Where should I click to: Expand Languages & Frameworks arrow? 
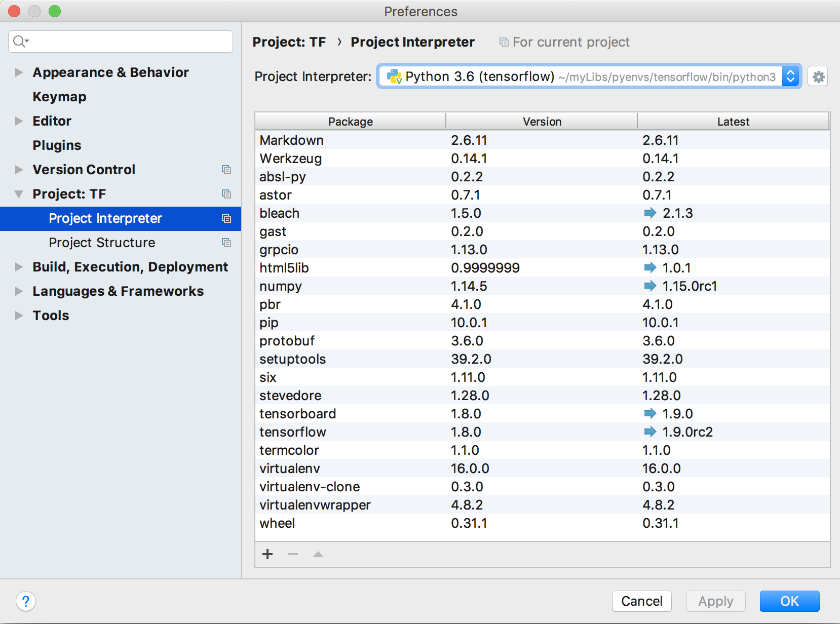[19, 291]
